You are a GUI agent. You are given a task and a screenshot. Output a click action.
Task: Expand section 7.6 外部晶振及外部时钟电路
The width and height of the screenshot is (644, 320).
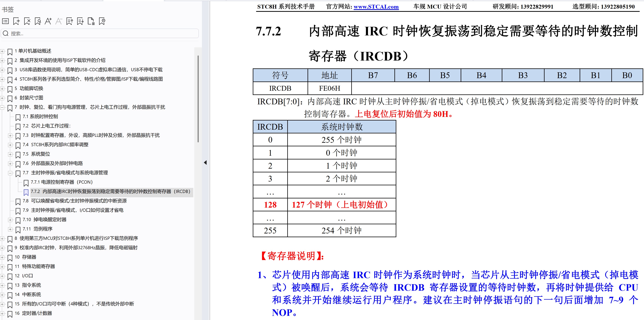10,164
